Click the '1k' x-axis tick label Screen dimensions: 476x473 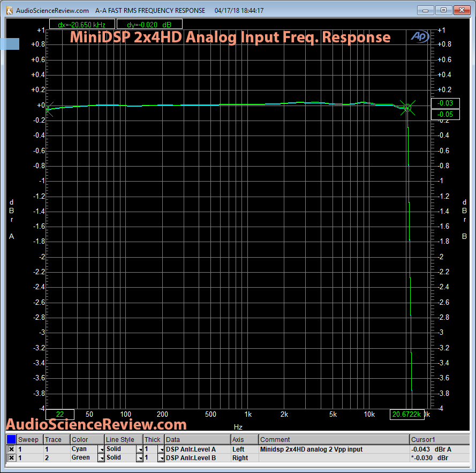pos(248,415)
